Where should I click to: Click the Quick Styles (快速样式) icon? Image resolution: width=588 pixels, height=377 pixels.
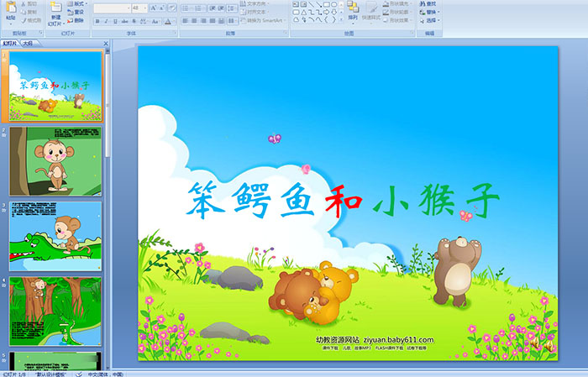[371, 12]
